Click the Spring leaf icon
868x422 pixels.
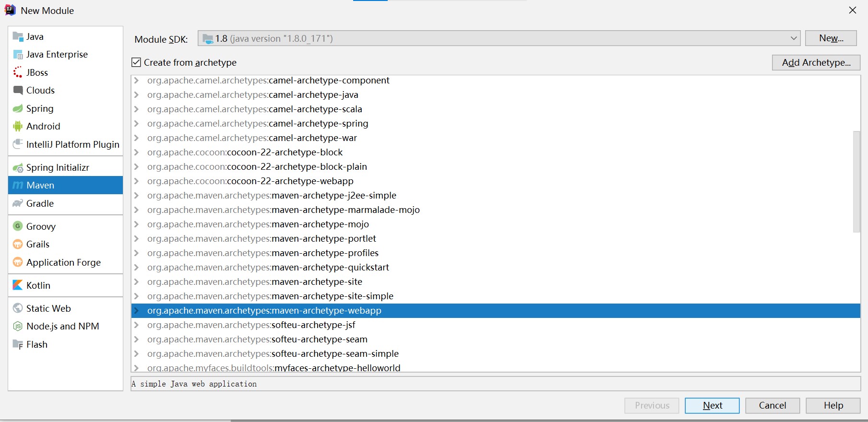click(18, 108)
